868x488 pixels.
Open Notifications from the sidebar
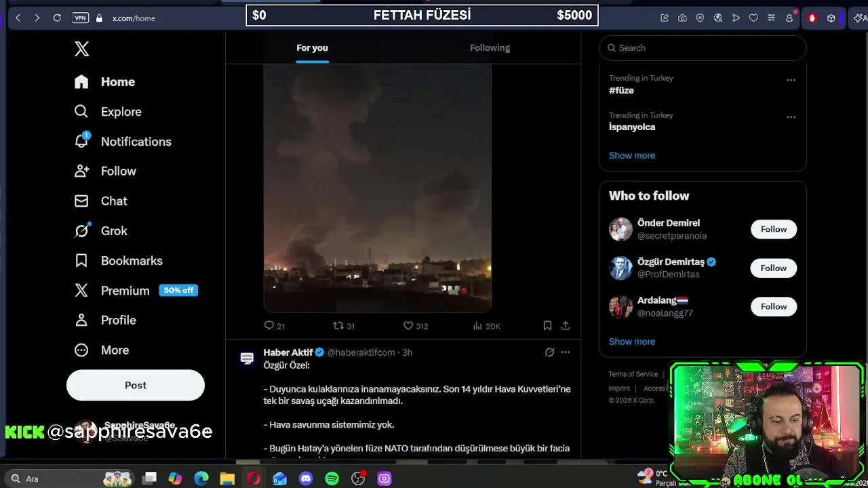[x=123, y=142]
